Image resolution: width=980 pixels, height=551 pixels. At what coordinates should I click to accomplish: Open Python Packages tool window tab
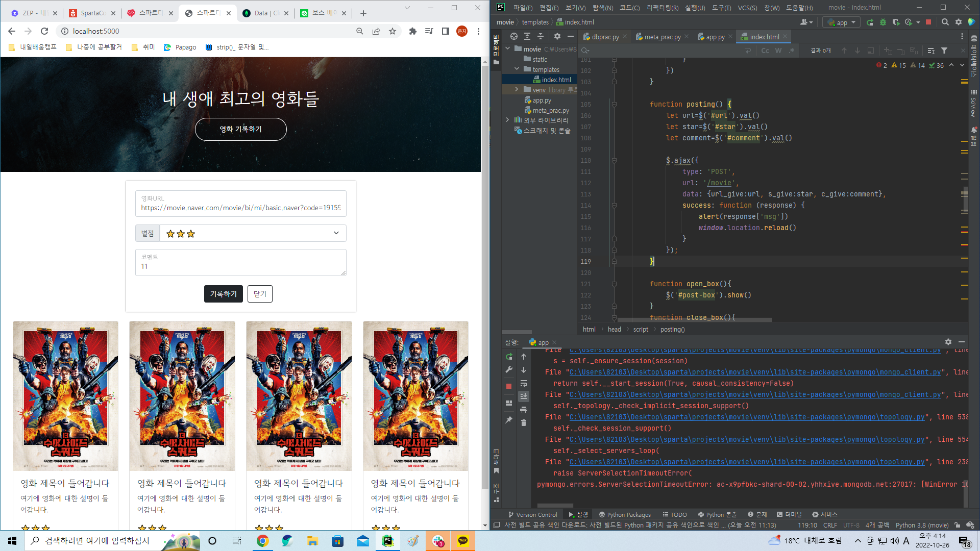tap(625, 514)
